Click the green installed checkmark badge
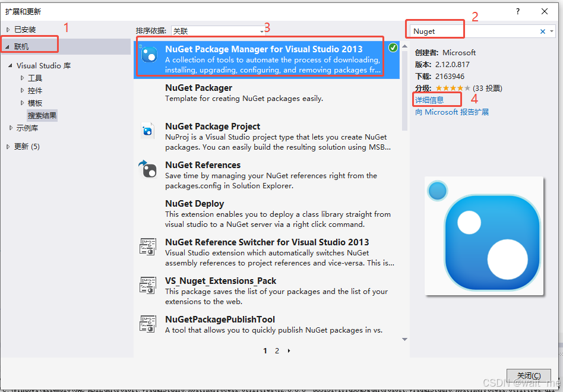The width and height of the screenshot is (563, 392). point(393,47)
